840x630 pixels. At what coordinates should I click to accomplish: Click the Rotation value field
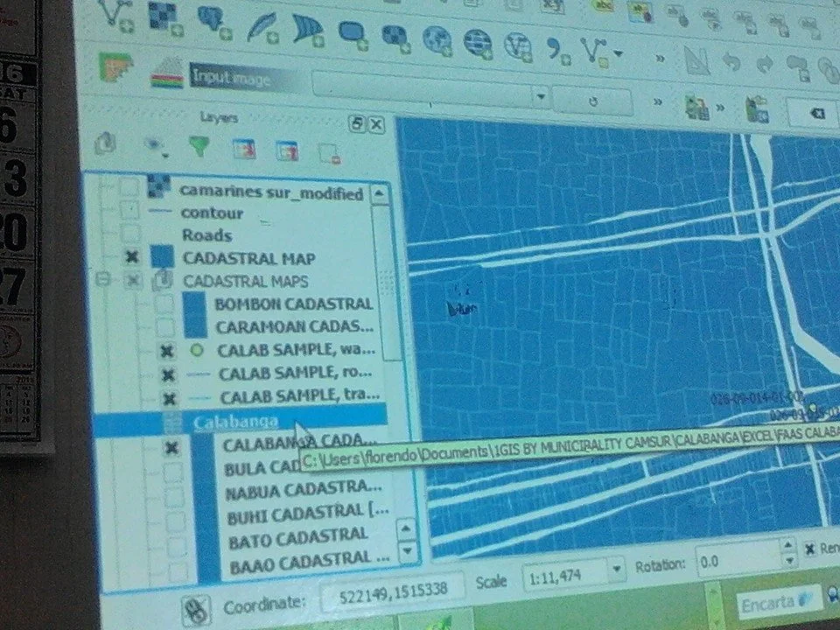(737, 562)
